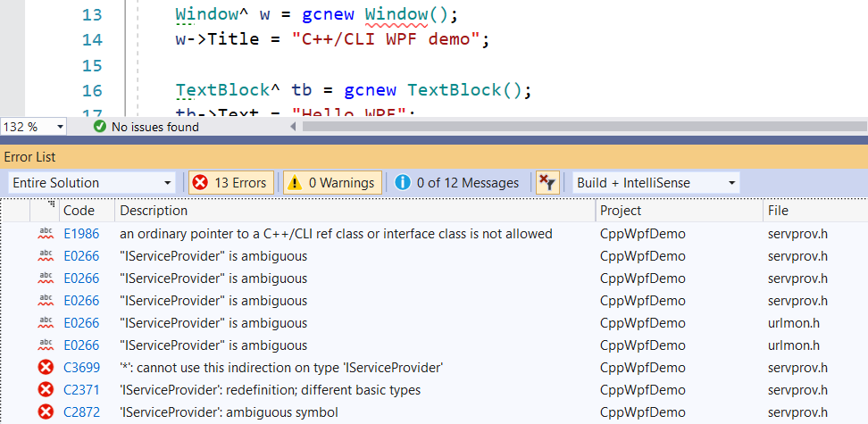Toggle the 0 of 12 Messages filter

tap(456, 183)
